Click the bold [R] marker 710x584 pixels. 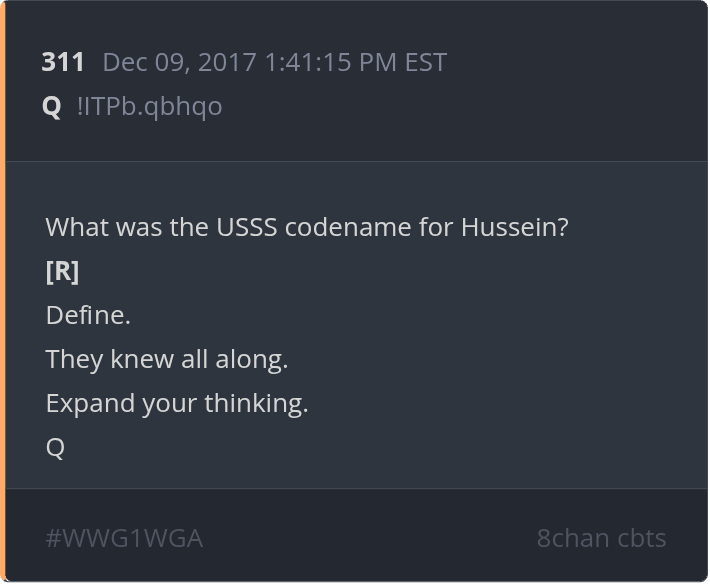tap(62, 271)
